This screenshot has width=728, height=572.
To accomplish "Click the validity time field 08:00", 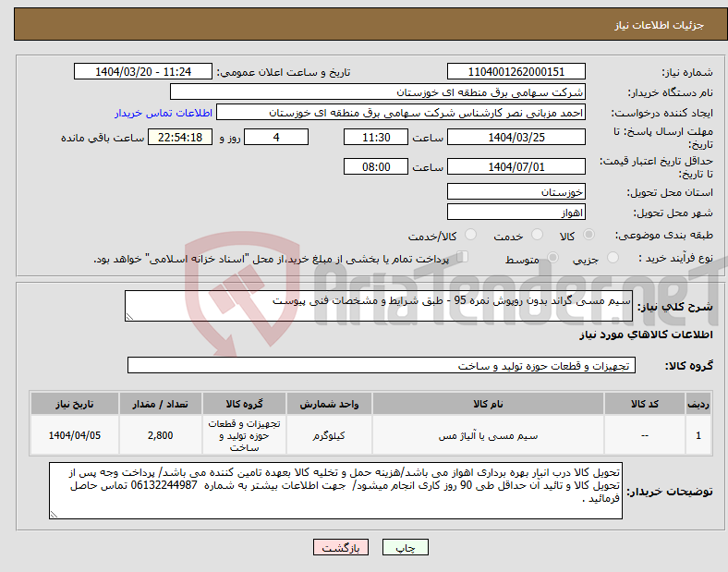I will pos(376,166).
